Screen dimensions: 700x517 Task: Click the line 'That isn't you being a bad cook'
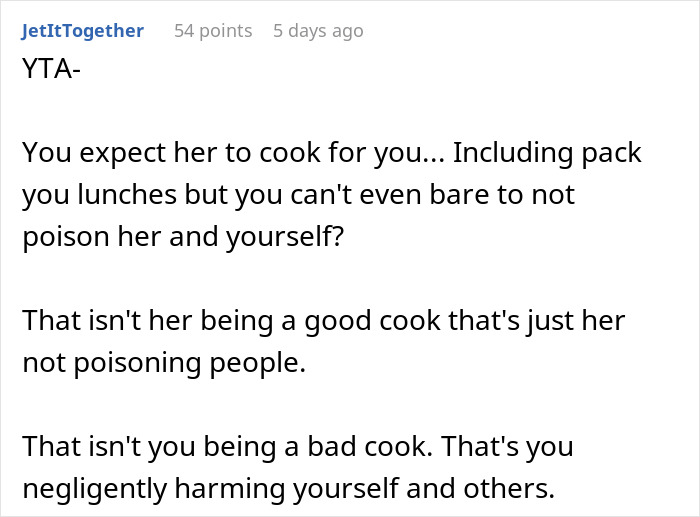(x=298, y=446)
